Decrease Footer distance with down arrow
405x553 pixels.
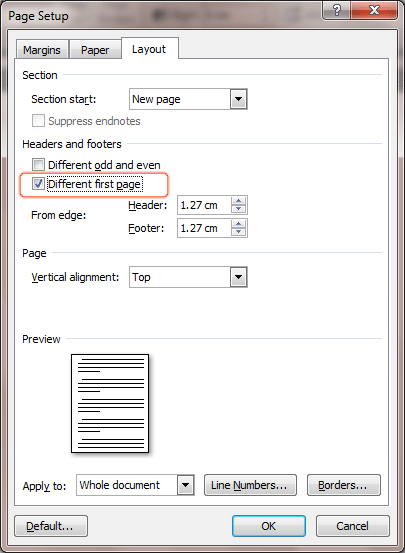[x=238, y=232]
